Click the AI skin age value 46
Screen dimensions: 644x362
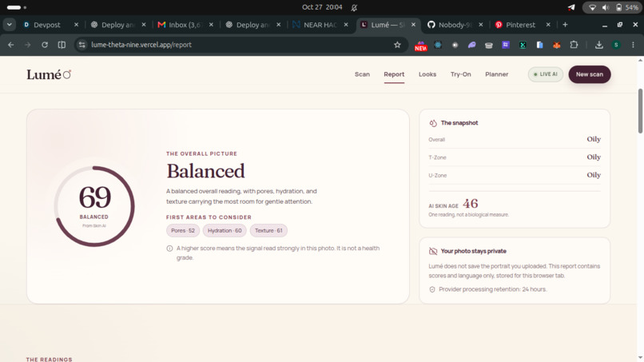(471, 204)
